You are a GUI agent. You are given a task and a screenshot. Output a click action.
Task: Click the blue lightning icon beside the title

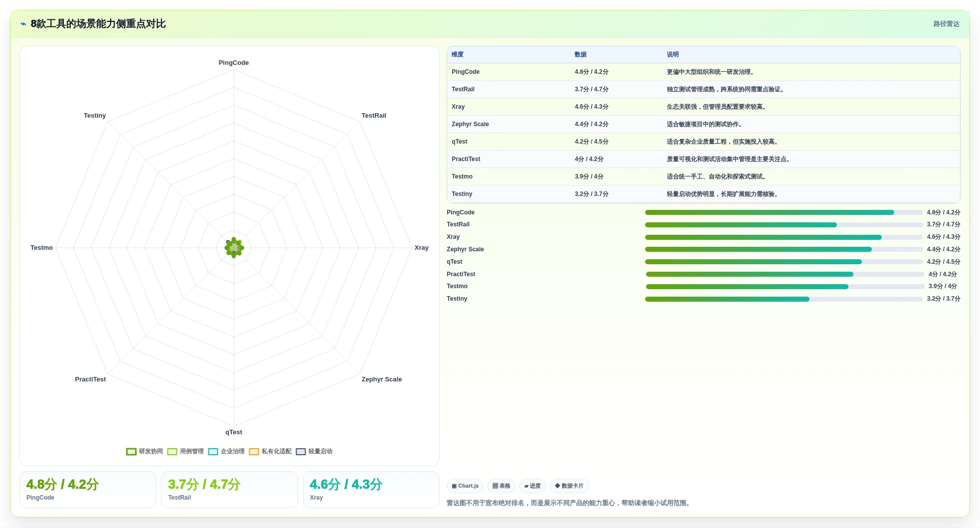click(x=23, y=24)
